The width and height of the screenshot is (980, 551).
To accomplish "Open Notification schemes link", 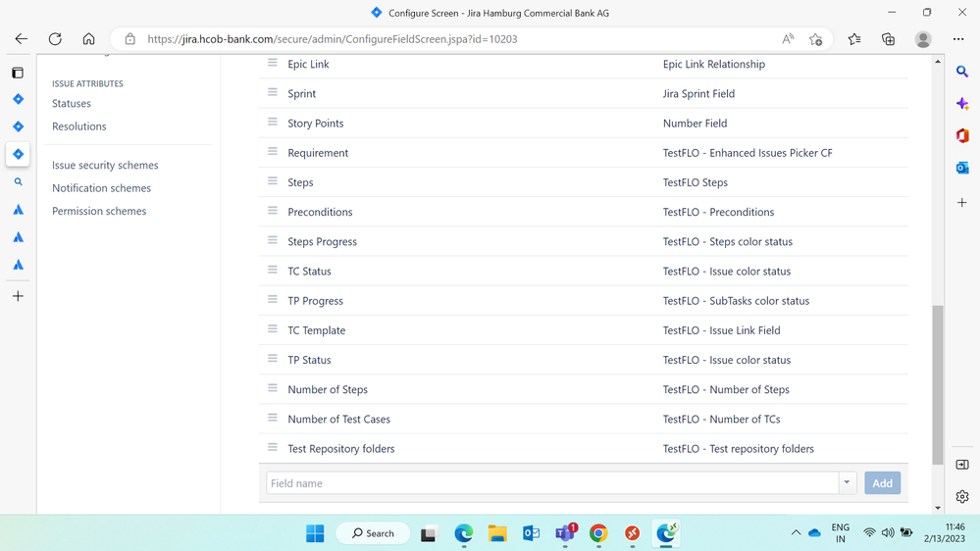I will (x=101, y=188).
